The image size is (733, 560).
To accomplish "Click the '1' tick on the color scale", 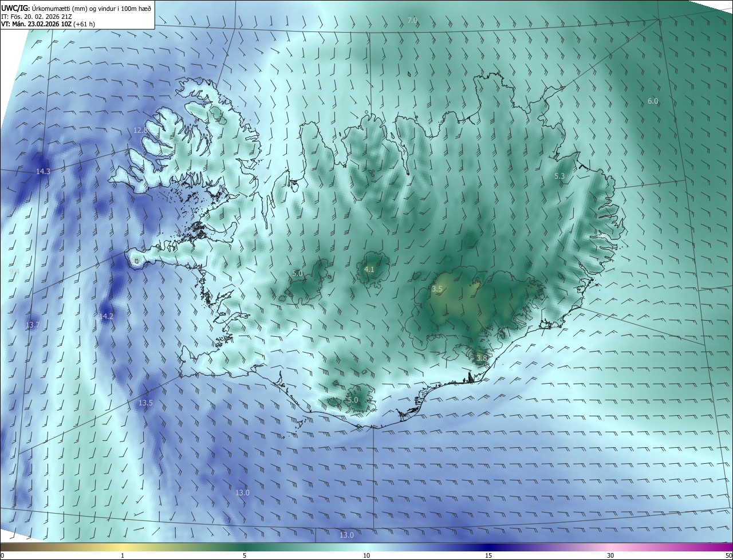I will coord(123,555).
